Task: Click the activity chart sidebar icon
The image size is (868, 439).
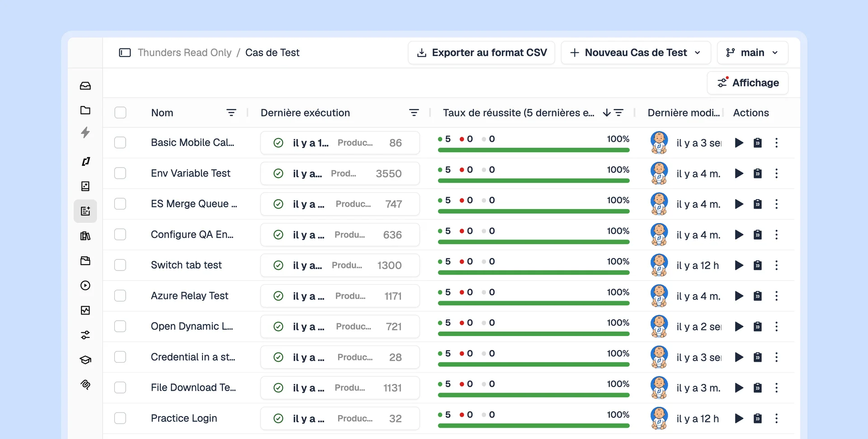Action: [85, 310]
